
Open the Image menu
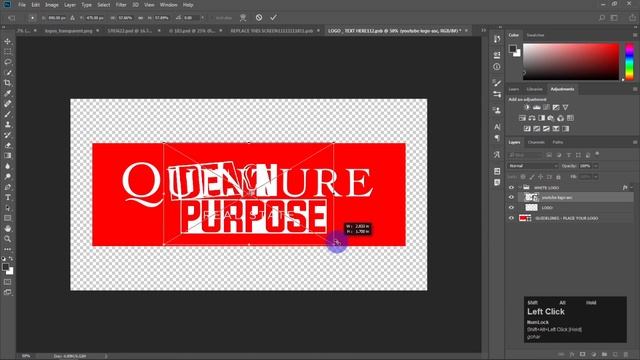click(51, 5)
